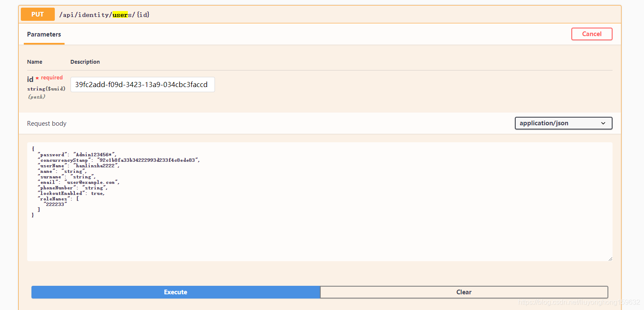Click the resize handle of request body textarea

coord(610,259)
